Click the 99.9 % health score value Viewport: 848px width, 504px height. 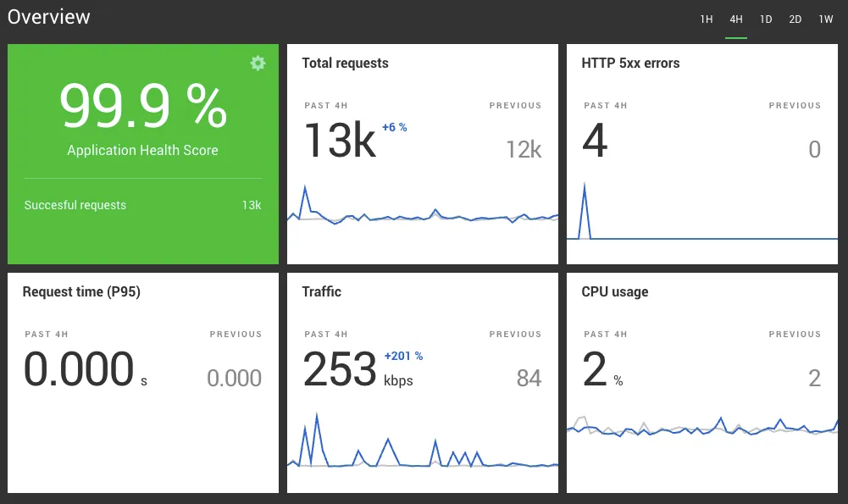pyautogui.click(x=142, y=103)
